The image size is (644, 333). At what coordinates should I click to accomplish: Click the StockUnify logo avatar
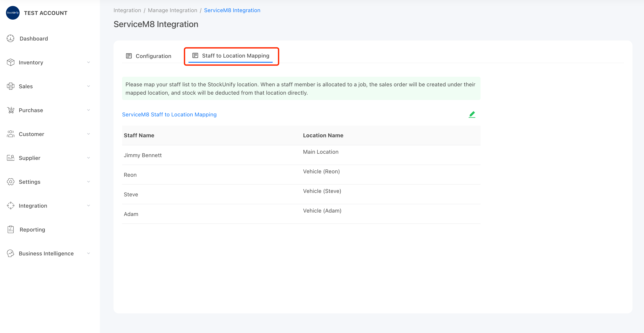click(x=13, y=13)
